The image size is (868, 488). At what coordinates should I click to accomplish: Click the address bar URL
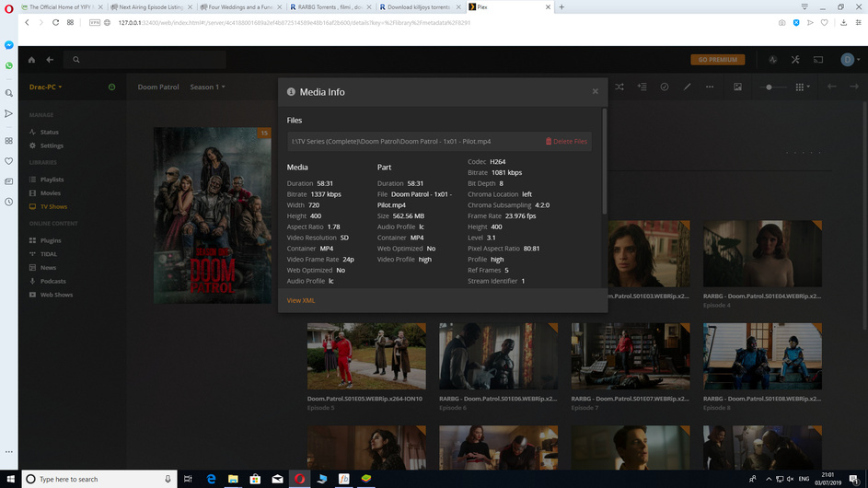pyautogui.click(x=295, y=23)
